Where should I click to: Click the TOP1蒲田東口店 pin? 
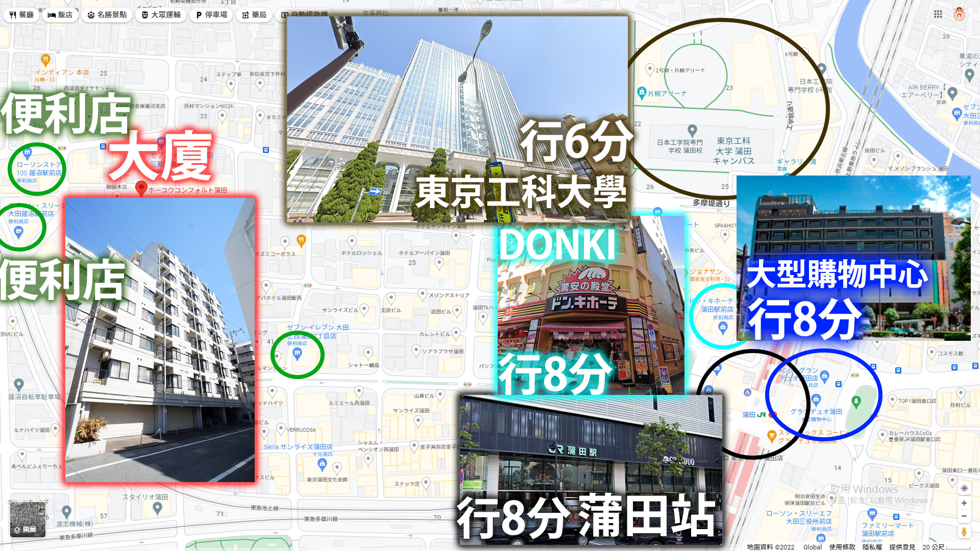tap(892, 399)
